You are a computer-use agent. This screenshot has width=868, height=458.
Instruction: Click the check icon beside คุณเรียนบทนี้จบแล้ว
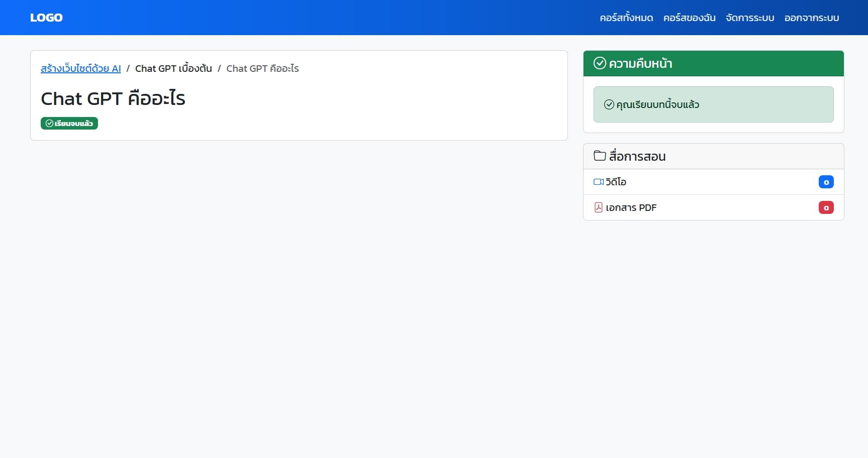pos(609,104)
